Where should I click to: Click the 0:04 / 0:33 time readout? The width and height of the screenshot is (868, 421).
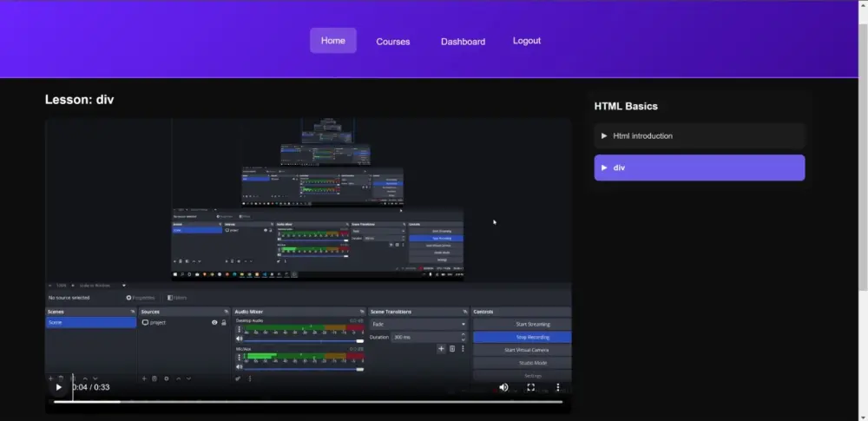(91, 387)
